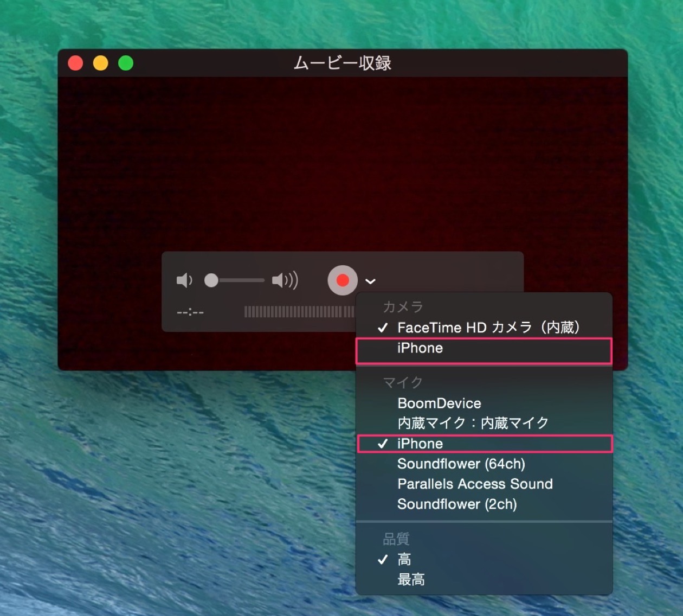This screenshot has height=616, width=683.
Task: Start recording with the red record button
Action: click(x=343, y=280)
